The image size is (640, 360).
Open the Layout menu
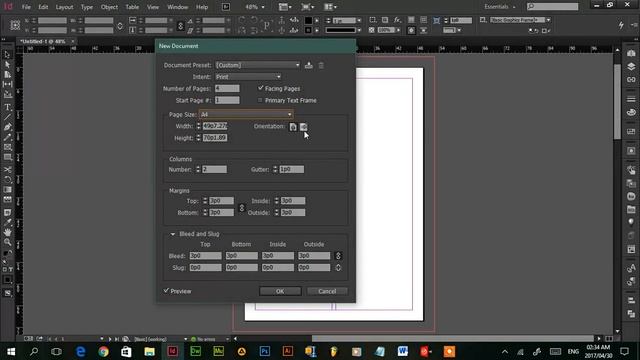click(x=64, y=7)
